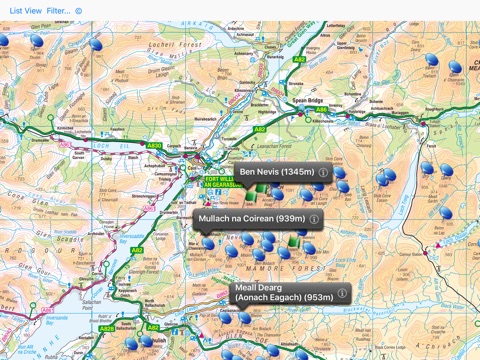
Task: Select pin immediately right of Ben Nevis callout
Action: point(339,173)
